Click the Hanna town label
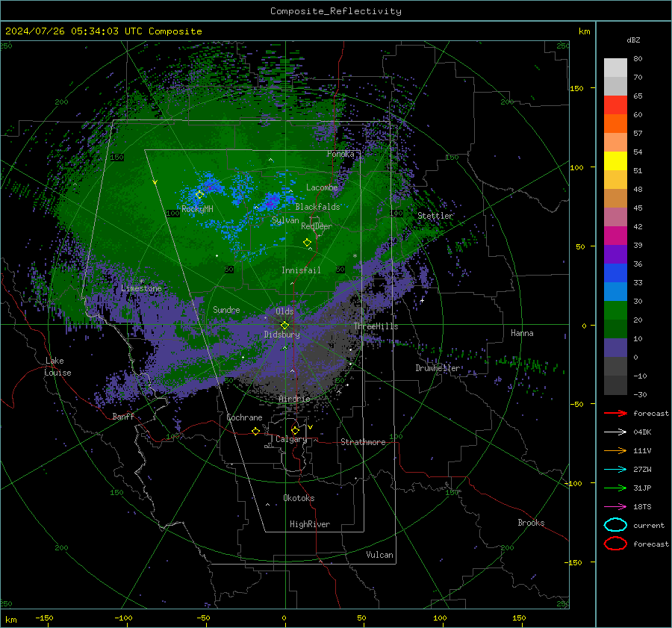 [x=522, y=333]
